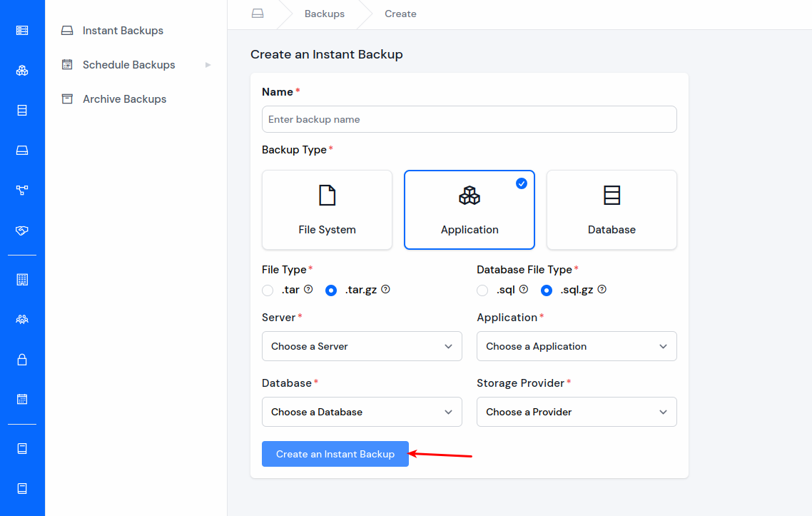Click the drive icon in breadcrumb

[x=258, y=14]
